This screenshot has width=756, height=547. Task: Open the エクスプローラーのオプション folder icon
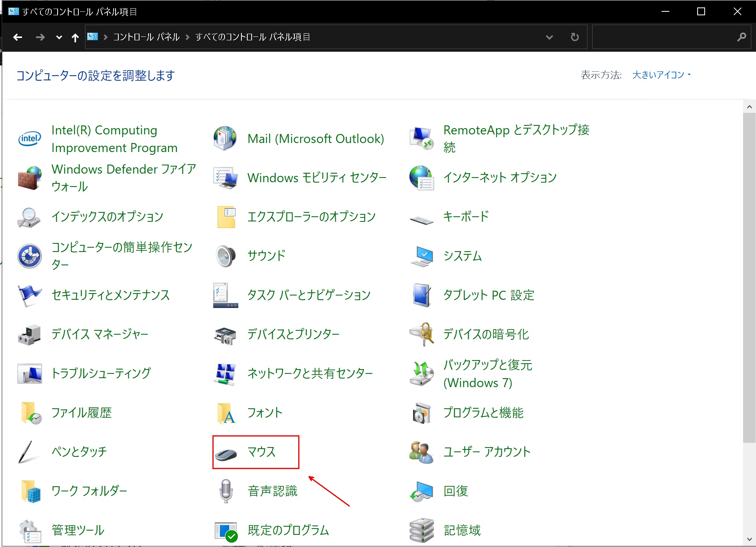226,217
